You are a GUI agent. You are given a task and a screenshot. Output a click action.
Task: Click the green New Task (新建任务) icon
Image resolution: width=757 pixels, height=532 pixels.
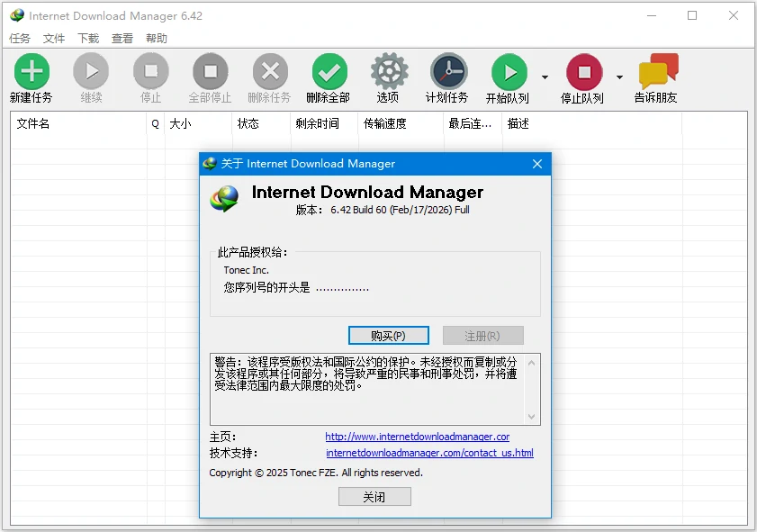pyautogui.click(x=32, y=72)
